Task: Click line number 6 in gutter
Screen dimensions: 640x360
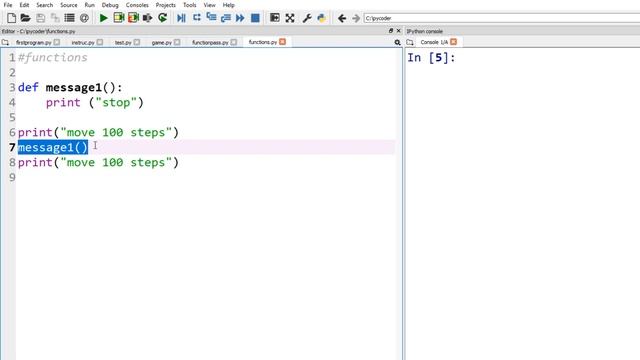Action: click(x=12, y=132)
